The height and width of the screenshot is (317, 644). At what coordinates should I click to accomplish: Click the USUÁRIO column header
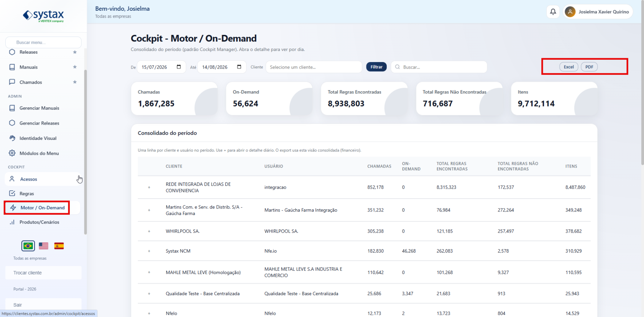point(274,166)
